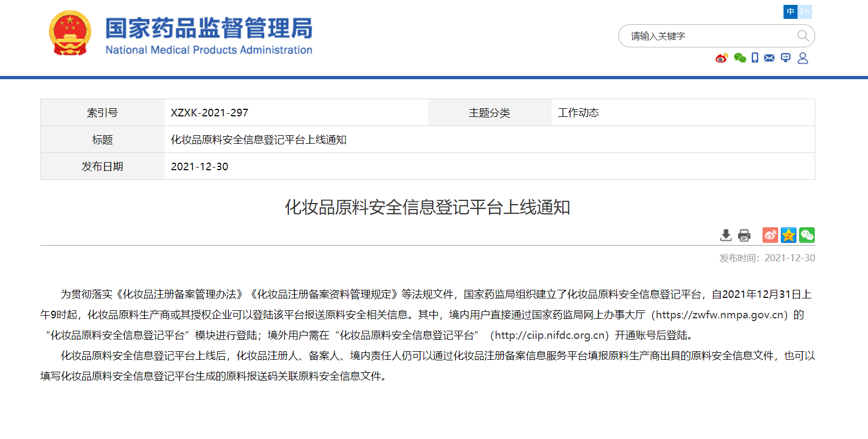Click National Medical Products Administration subtitle

point(209,50)
